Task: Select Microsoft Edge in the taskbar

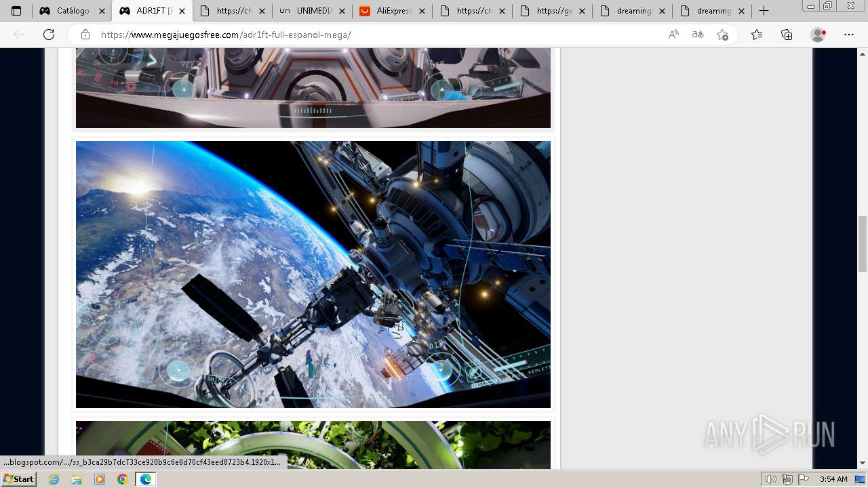Action: pos(145,479)
